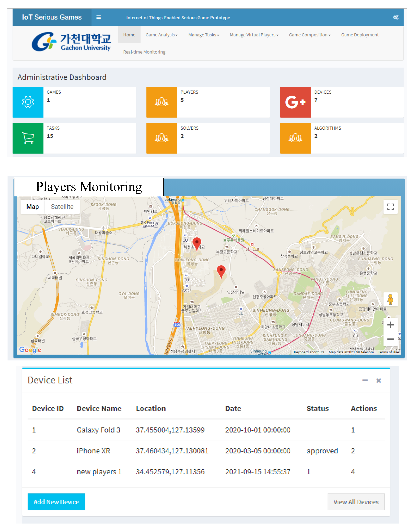The height and width of the screenshot is (532, 415).
Task: Toggle map fullscreen view
Action: click(x=390, y=207)
